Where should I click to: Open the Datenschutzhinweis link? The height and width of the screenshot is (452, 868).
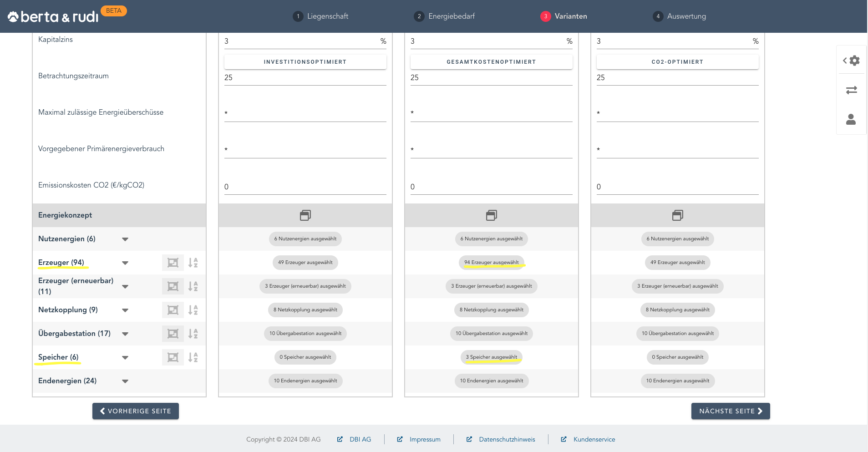tap(507, 439)
